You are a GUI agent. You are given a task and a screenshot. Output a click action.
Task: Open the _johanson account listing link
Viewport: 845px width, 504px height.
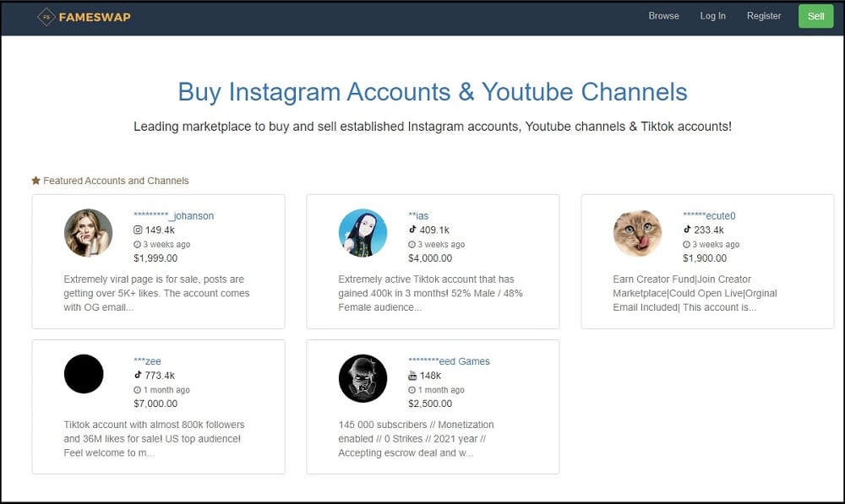tap(173, 216)
